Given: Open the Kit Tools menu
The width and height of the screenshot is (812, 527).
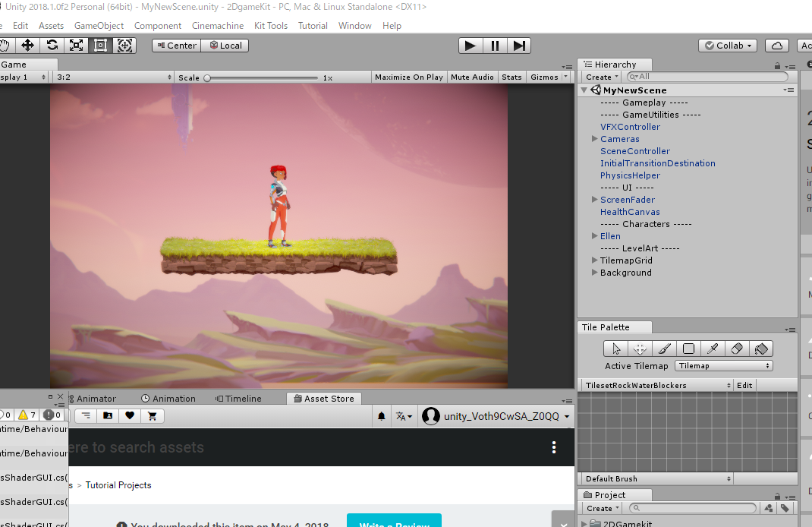Looking at the screenshot, I should (270, 26).
